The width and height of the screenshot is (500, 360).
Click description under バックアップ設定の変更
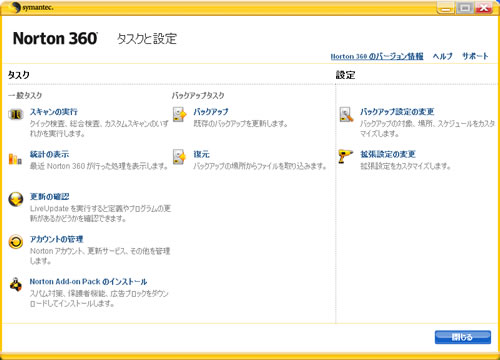tap(427, 129)
